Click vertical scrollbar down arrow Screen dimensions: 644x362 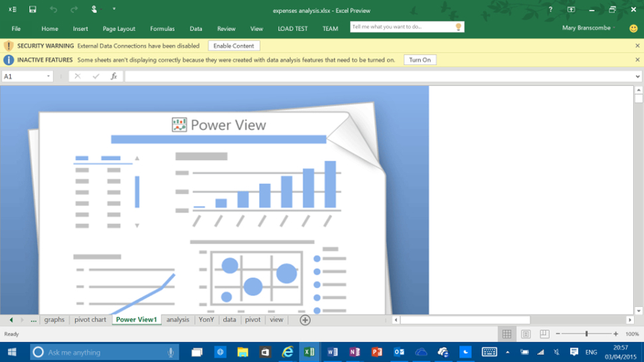pyautogui.click(x=638, y=311)
